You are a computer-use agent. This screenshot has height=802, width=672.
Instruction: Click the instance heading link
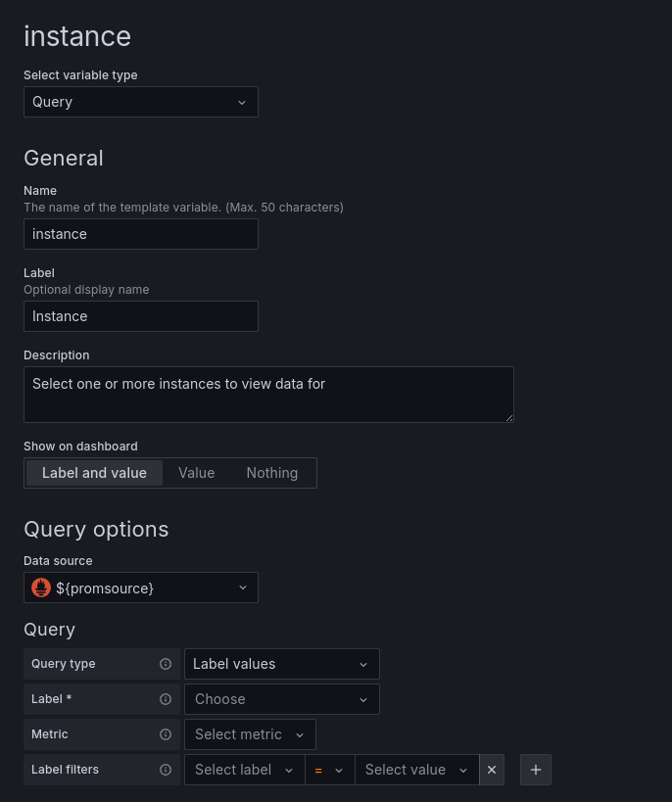77,36
